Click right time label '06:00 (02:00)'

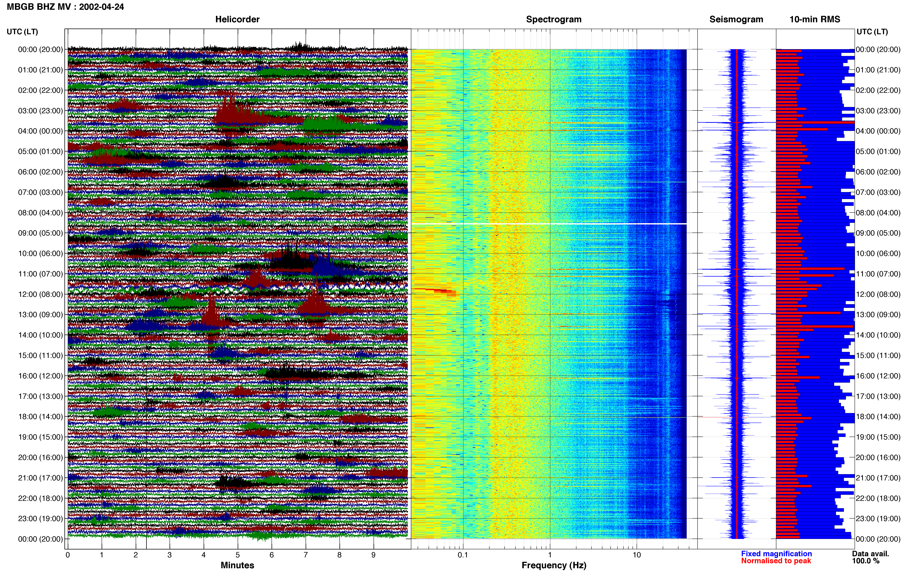coord(878,172)
